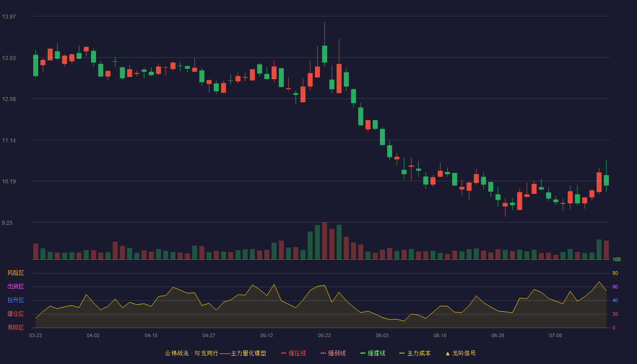
Task: Select the 拉升区 zone label
Action: click(15, 300)
